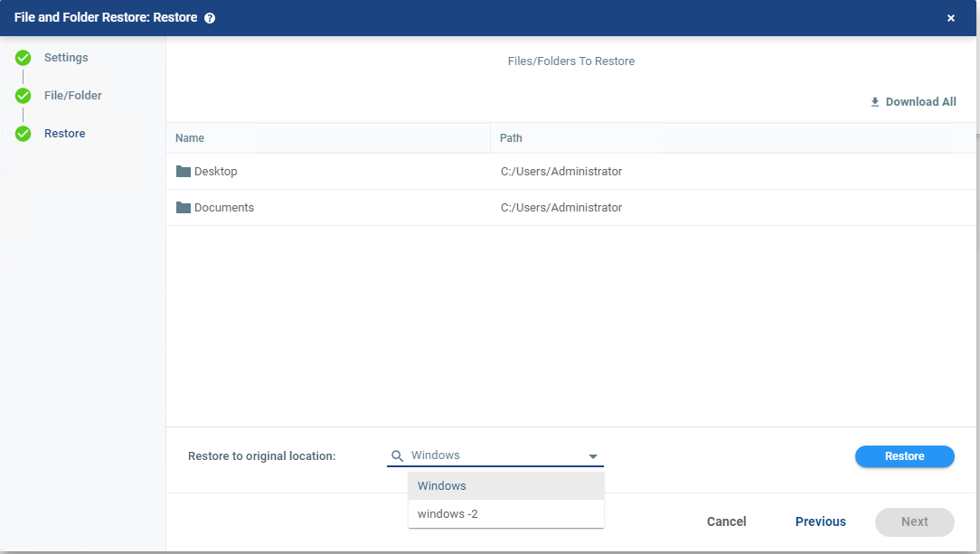The height and width of the screenshot is (554, 980).
Task: Click the File/Folder step green checkmark icon
Action: [24, 96]
